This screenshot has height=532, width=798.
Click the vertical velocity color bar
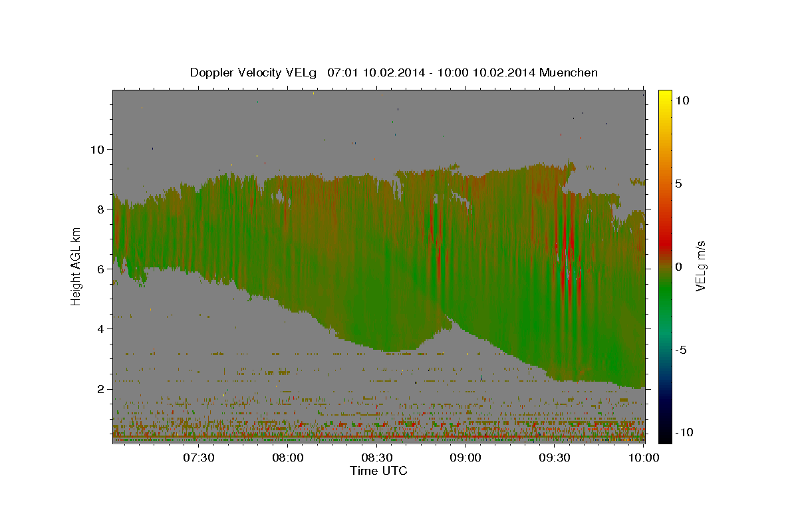coord(664,266)
